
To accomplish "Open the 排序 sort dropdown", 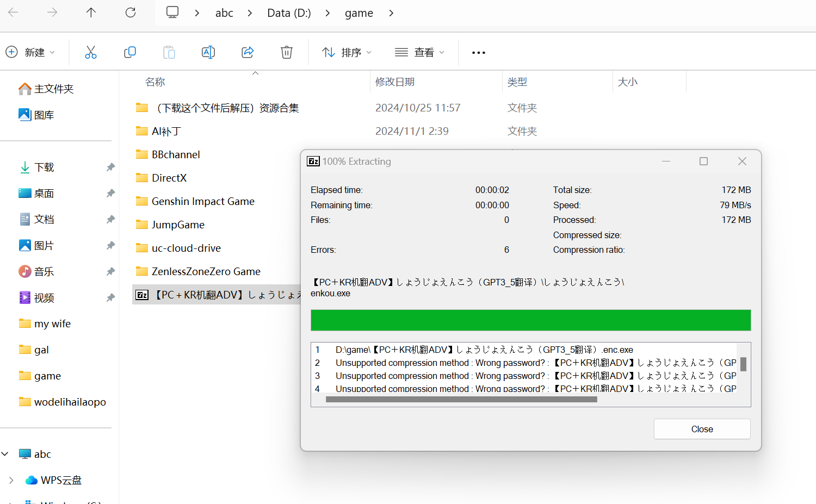I will [347, 52].
